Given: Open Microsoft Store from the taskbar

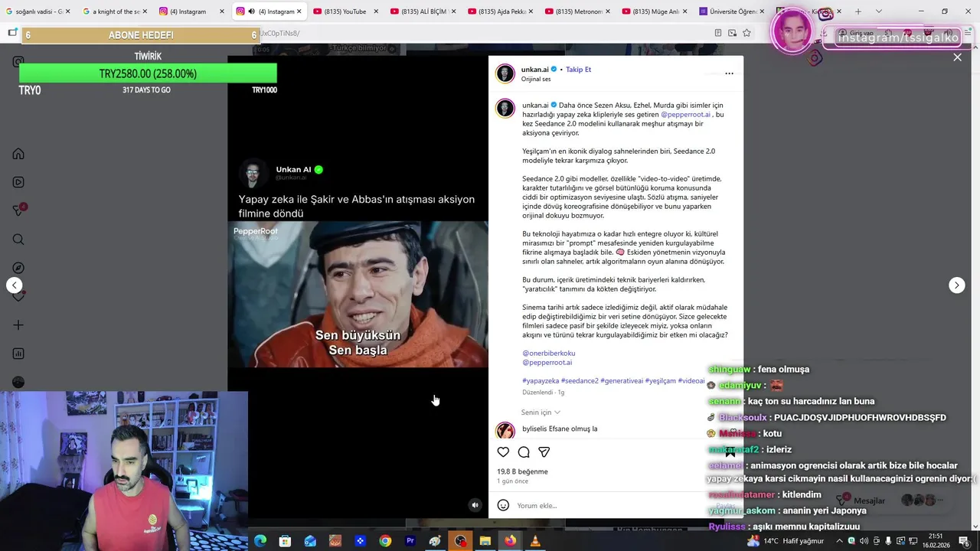Looking at the screenshot, I should coord(285,541).
